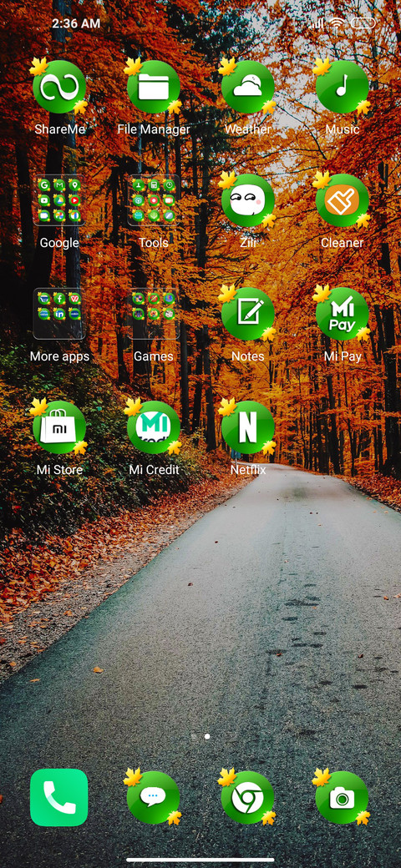Open Mi Pay

coord(342,314)
